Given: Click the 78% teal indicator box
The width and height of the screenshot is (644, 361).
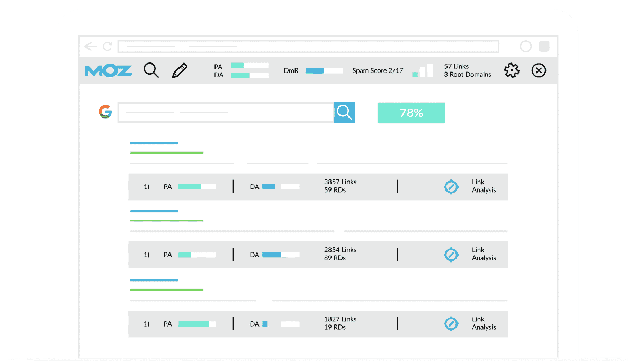Looking at the screenshot, I should 412,113.
